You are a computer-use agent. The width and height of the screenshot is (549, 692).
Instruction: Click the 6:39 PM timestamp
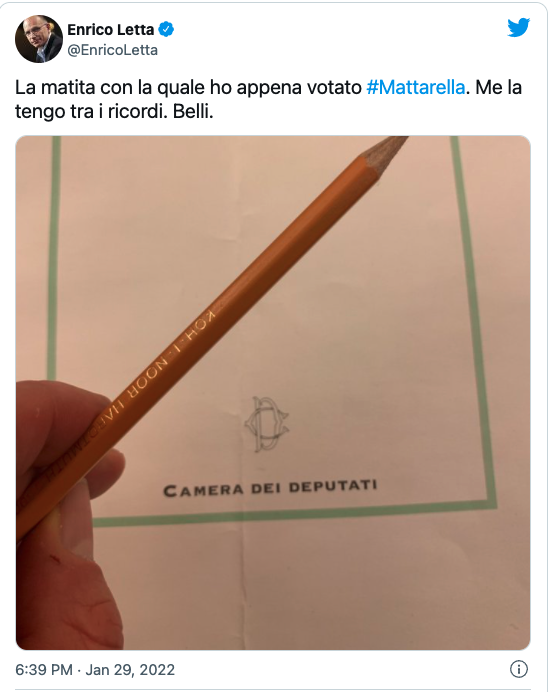coord(44,669)
